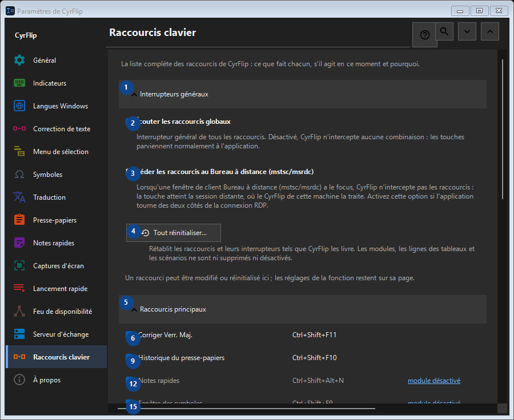This screenshot has height=420, width=514.
Task: Select Raccourcis clavier in the sidebar
Action: tap(57, 357)
